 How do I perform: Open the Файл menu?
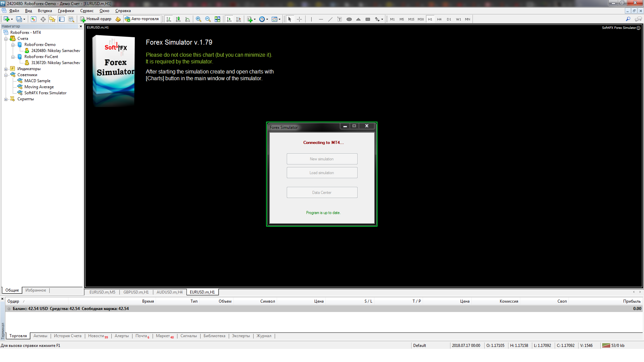pyautogui.click(x=14, y=11)
